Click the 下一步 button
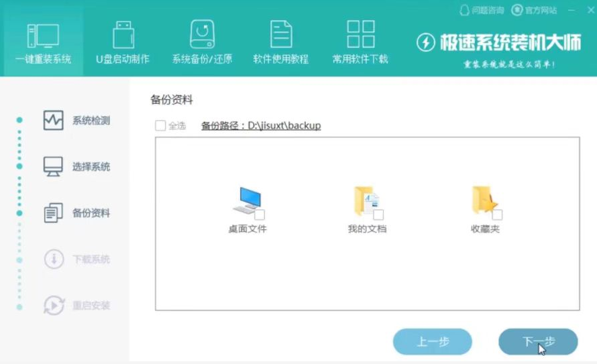The height and width of the screenshot is (364, 597). point(538,342)
